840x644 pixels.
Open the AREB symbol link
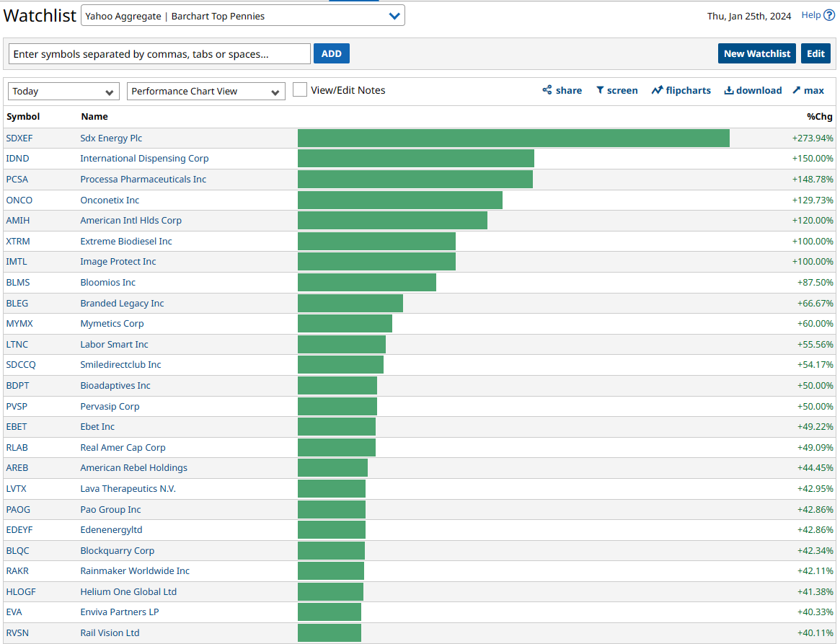(x=17, y=469)
